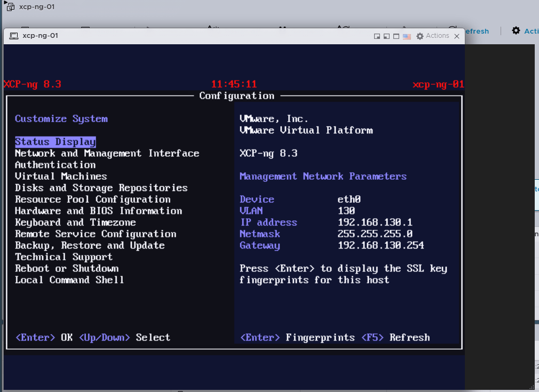Click the US flag keyboard layout icon
The height and width of the screenshot is (392, 539).
407,36
